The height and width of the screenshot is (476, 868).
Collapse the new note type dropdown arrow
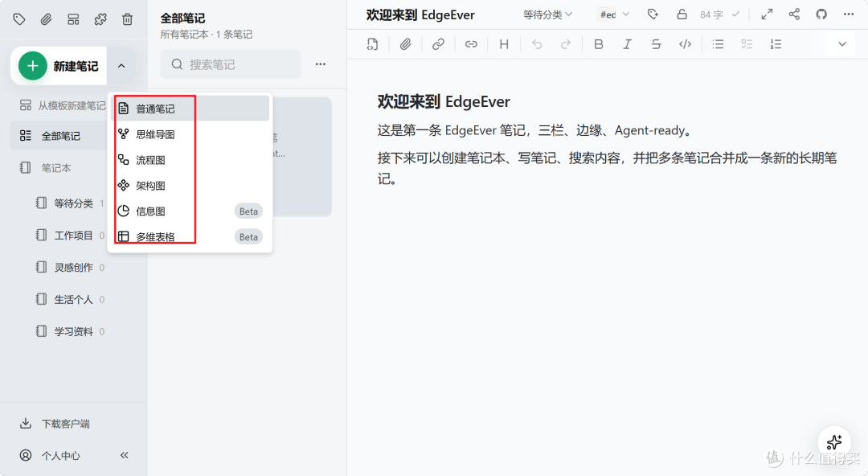point(121,66)
